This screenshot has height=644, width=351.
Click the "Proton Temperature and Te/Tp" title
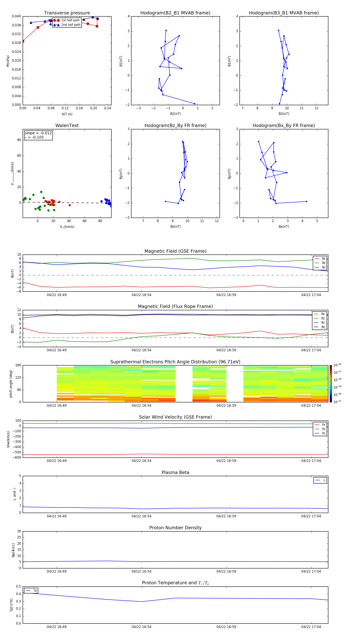point(175,583)
